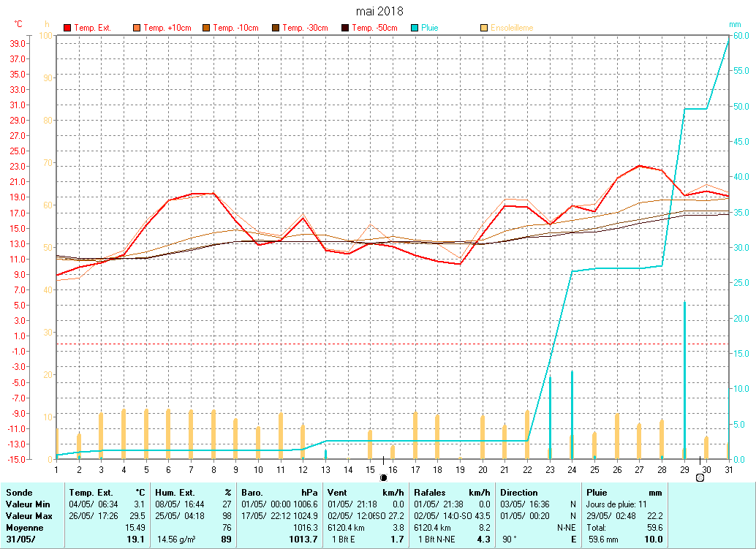Click the new moon icon below the chart
This screenshot has width=756, height=549.
[x=383, y=477]
